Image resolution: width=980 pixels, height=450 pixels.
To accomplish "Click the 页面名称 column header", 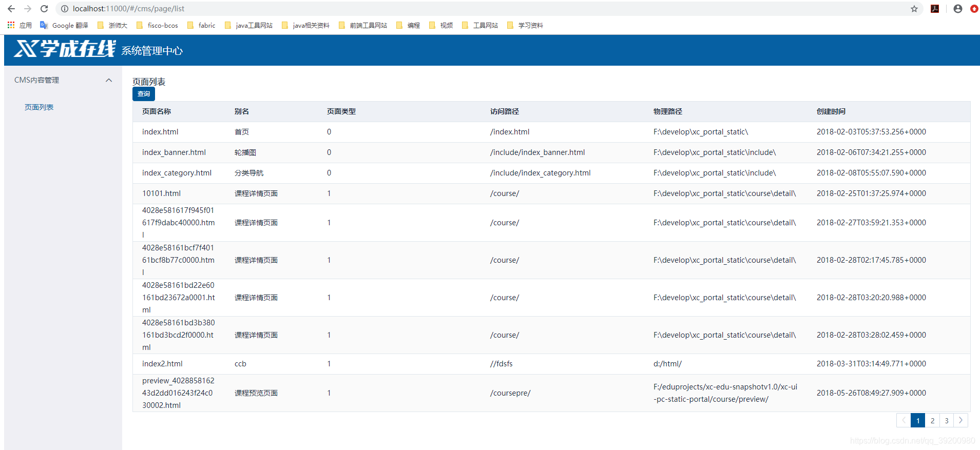I will [157, 111].
